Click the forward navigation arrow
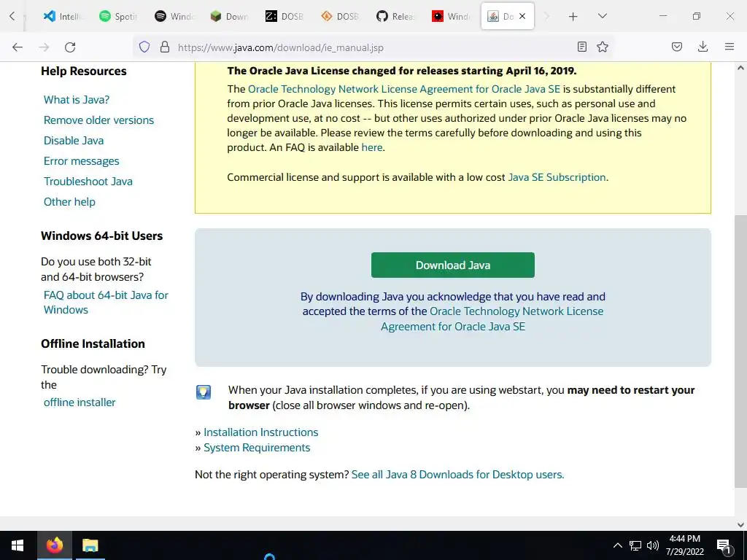747x560 pixels. coord(44,47)
